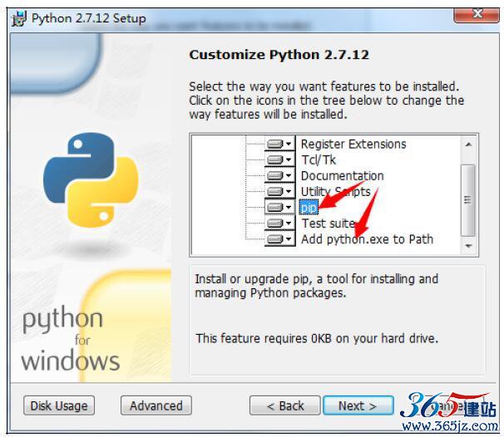Select the Documentation feature row
This screenshot has height=437, width=504.
point(342,176)
